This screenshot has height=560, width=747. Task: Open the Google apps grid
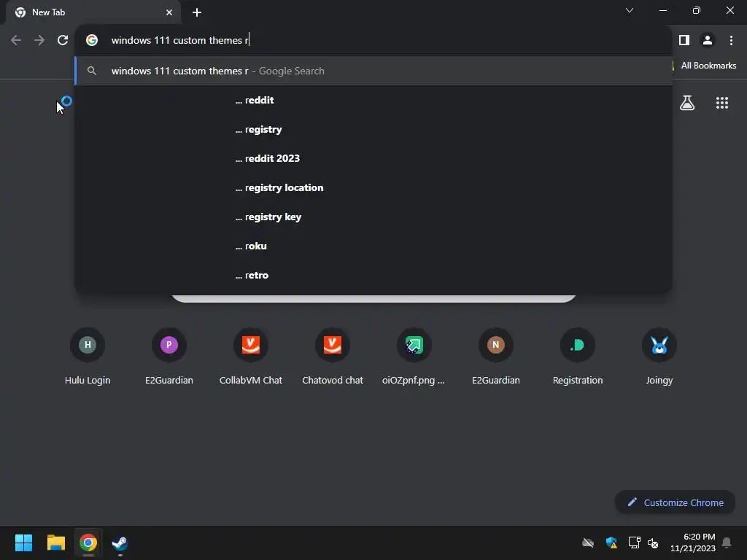[722, 103]
